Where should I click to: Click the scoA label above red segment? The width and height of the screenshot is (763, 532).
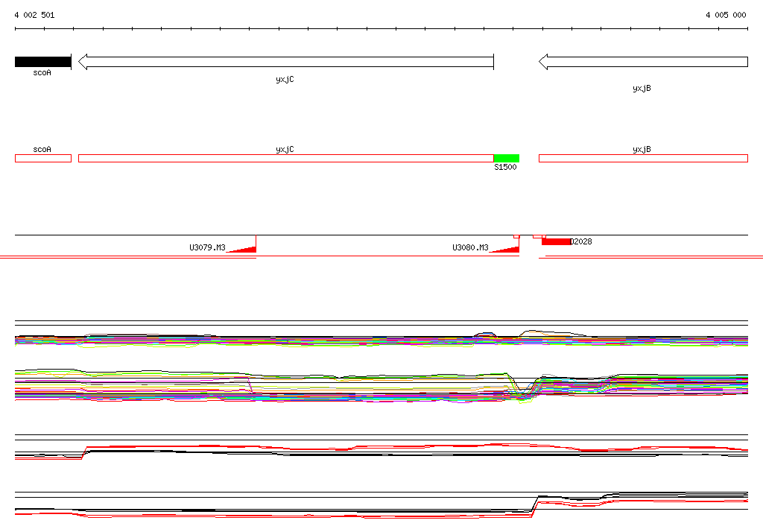(42, 150)
